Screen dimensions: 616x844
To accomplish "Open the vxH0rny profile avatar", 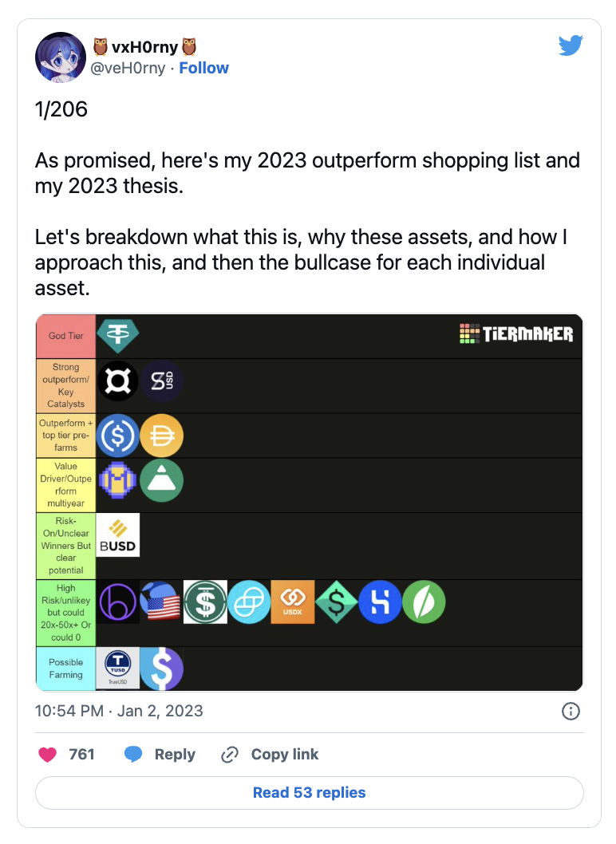I will pyautogui.click(x=61, y=57).
